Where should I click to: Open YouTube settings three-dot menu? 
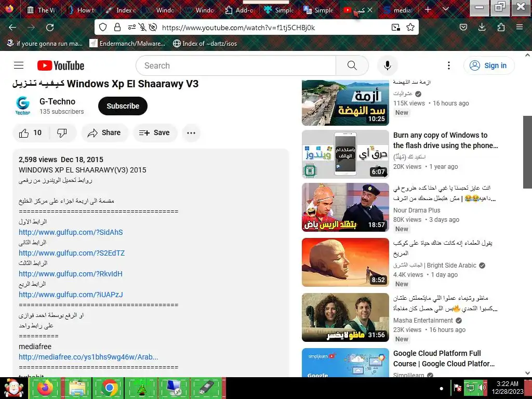click(x=448, y=65)
